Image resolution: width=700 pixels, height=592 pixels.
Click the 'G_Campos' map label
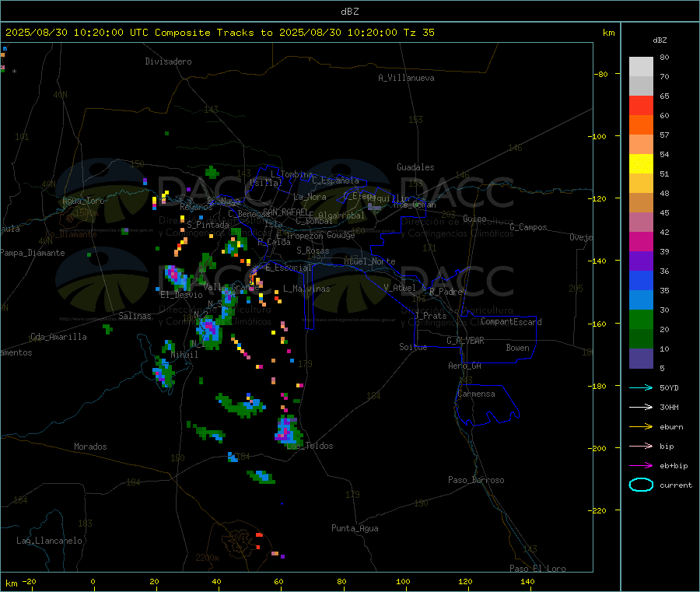click(x=529, y=227)
